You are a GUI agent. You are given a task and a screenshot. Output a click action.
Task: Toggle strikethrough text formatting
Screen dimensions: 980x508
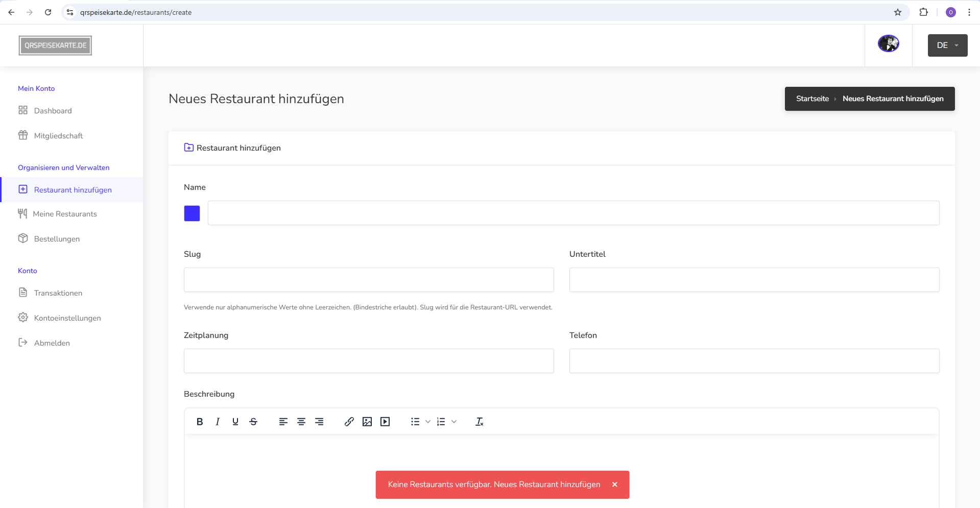click(253, 422)
